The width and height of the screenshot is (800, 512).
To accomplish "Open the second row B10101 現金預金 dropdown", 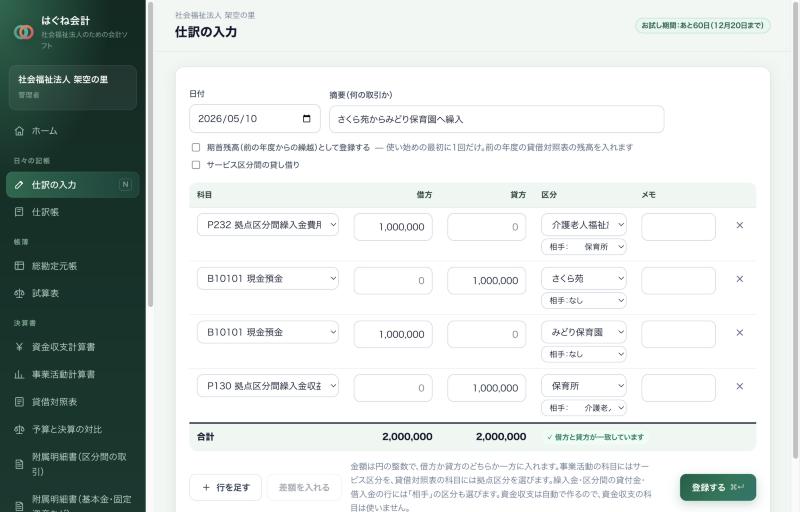I will pyautogui.click(x=268, y=278).
